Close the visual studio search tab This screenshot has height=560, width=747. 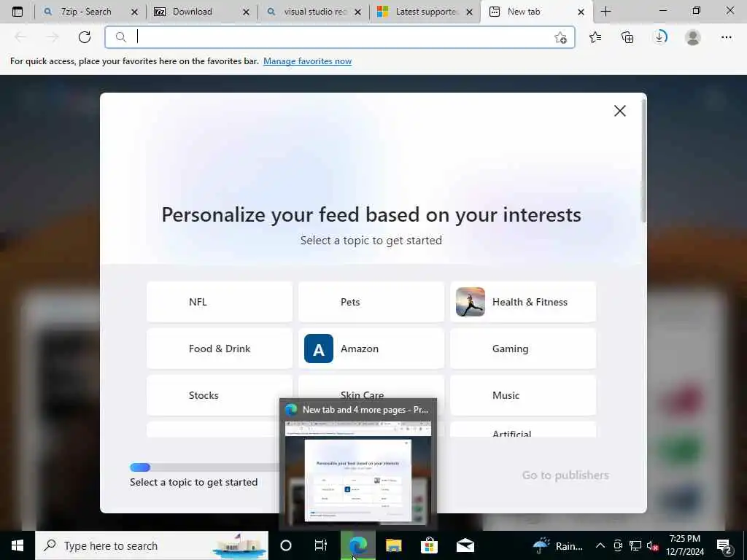pyautogui.click(x=357, y=12)
